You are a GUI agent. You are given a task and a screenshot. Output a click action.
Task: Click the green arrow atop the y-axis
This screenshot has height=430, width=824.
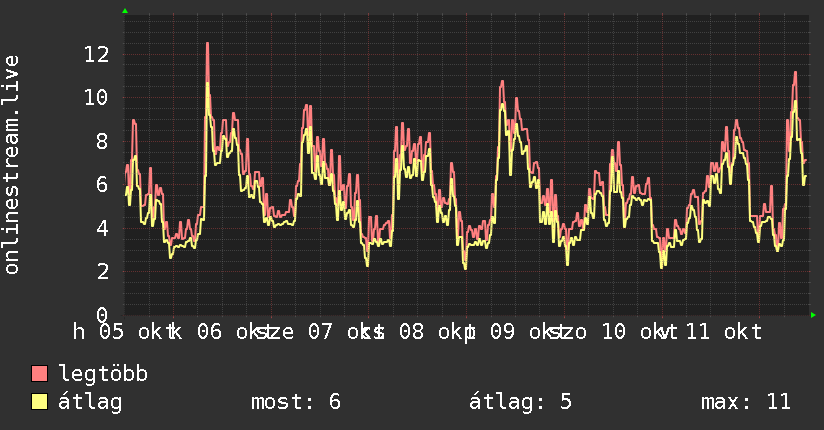(125, 11)
